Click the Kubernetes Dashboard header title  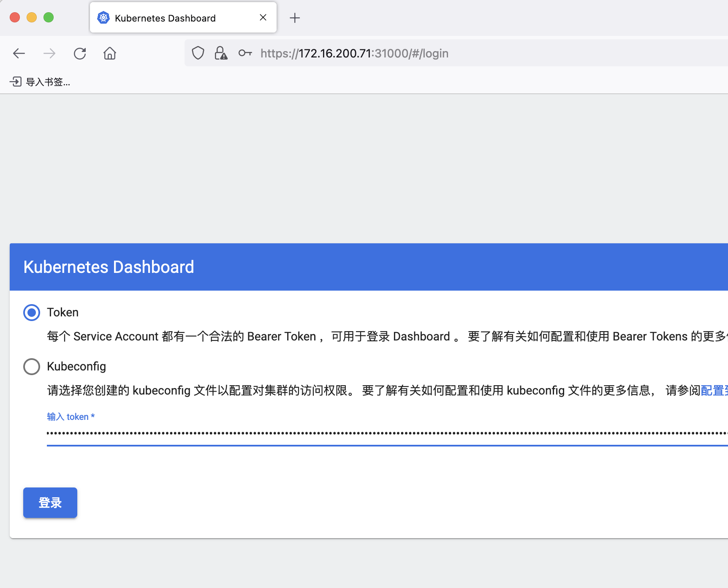(109, 267)
